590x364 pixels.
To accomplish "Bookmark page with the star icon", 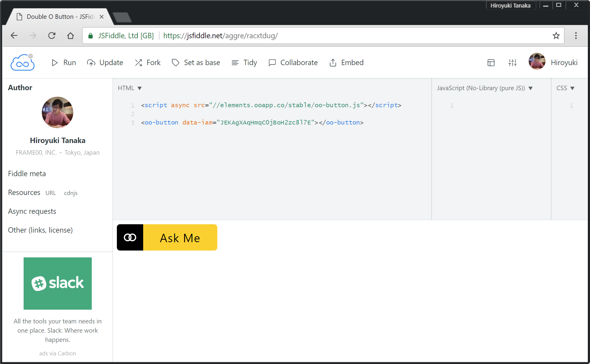I will click(556, 36).
